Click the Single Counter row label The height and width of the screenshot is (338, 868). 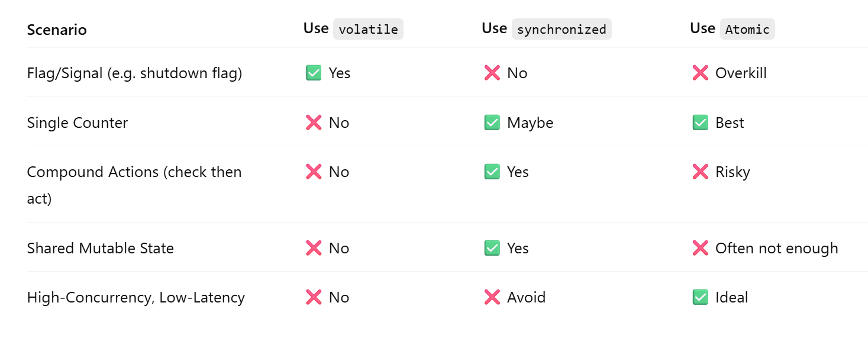click(78, 123)
